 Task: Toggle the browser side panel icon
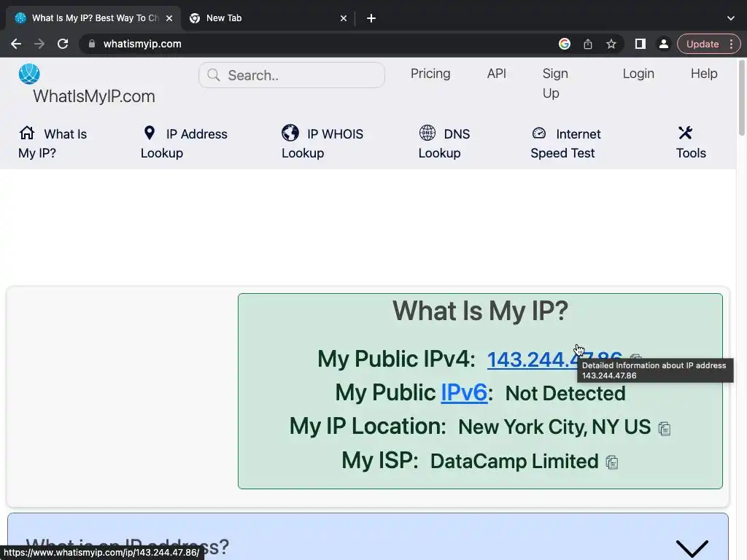click(x=640, y=44)
